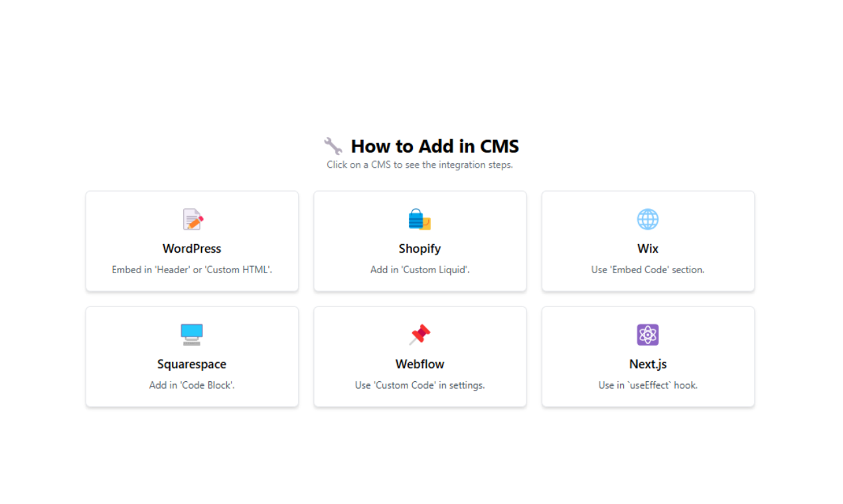
Task: Click text "Use in `useEffect` hook."
Action: click(x=648, y=385)
